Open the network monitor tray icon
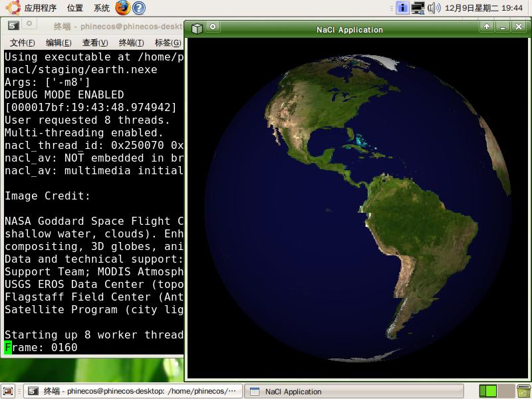 pyautogui.click(x=418, y=8)
